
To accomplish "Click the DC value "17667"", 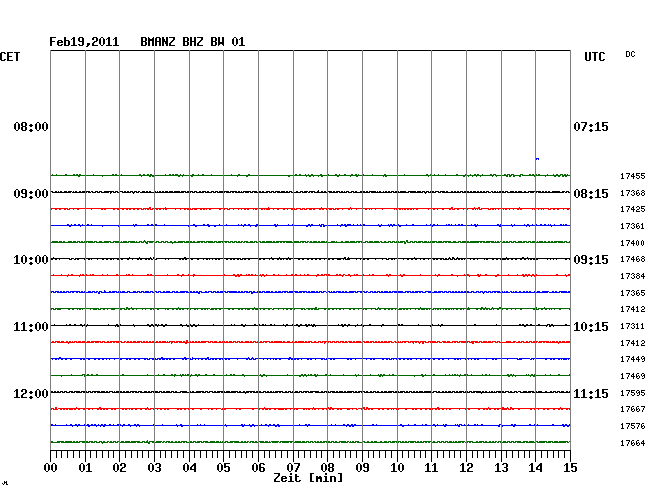I will point(633,409).
